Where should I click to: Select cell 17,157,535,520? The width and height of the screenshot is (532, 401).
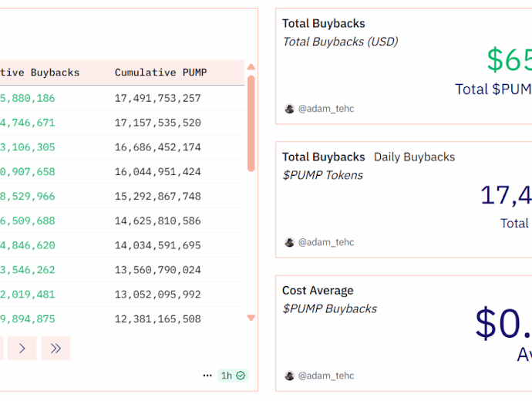158,123
